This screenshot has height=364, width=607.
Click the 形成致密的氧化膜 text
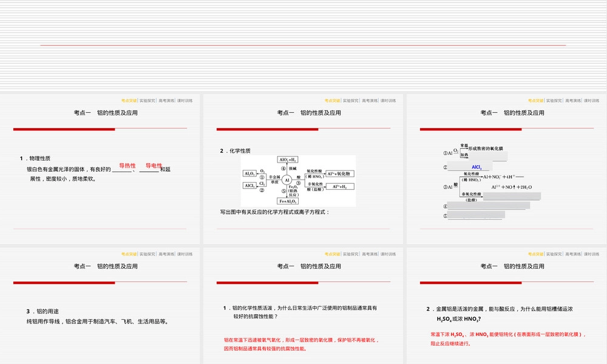pyautogui.click(x=486, y=149)
